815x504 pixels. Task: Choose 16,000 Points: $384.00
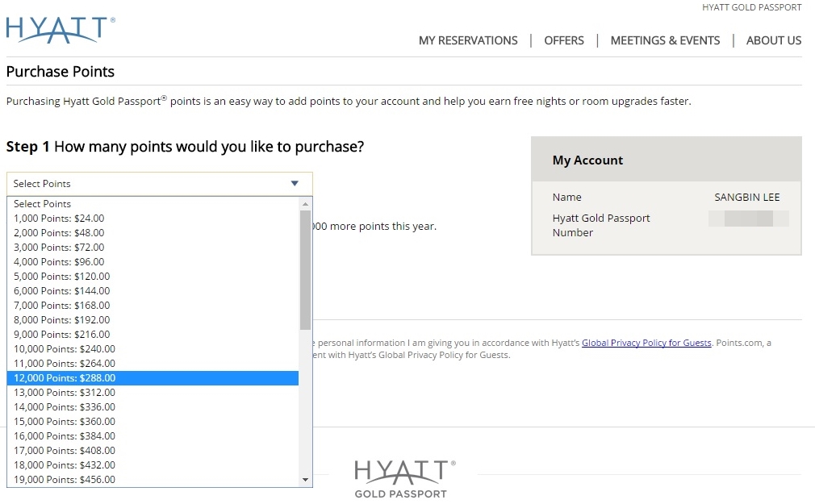tap(153, 436)
